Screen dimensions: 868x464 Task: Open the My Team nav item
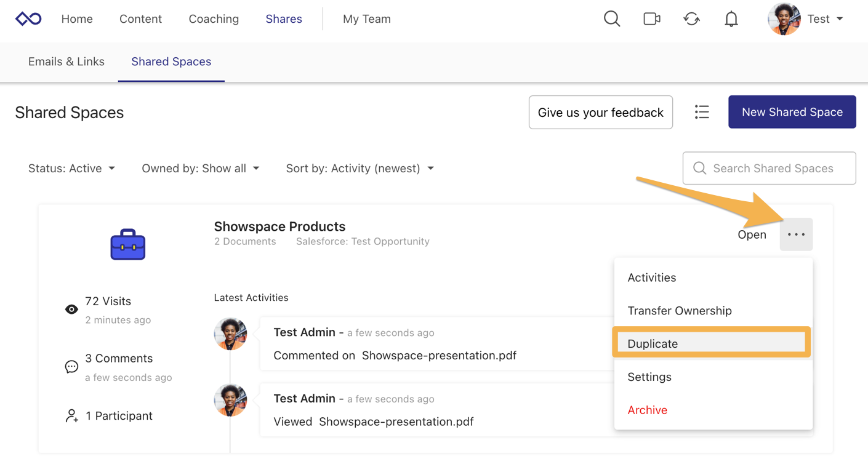coord(367,19)
